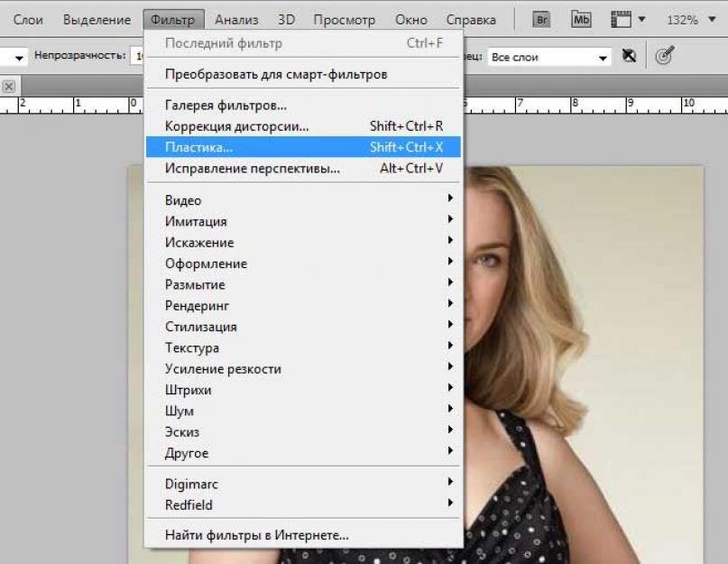The image size is (728, 564).
Task: Open the Справка menu
Action: (472, 18)
